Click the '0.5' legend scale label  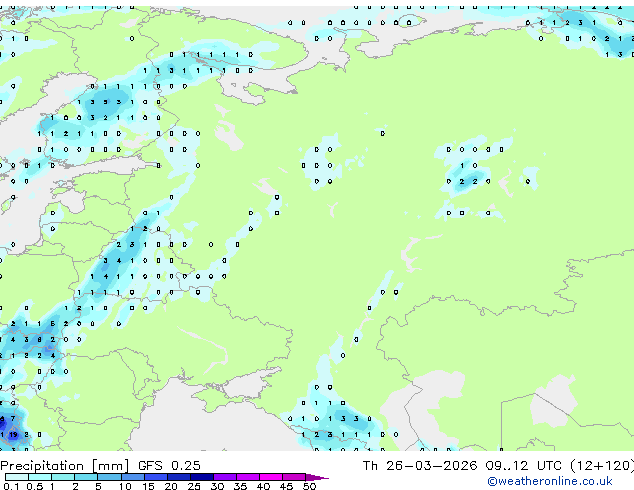35,486
